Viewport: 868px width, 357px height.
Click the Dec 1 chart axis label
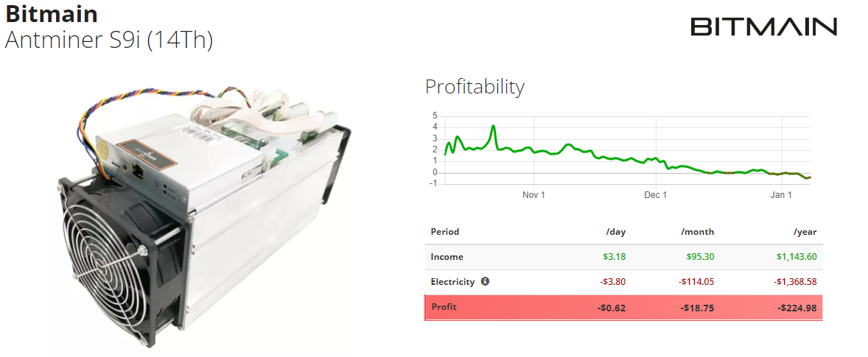[656, 195]
